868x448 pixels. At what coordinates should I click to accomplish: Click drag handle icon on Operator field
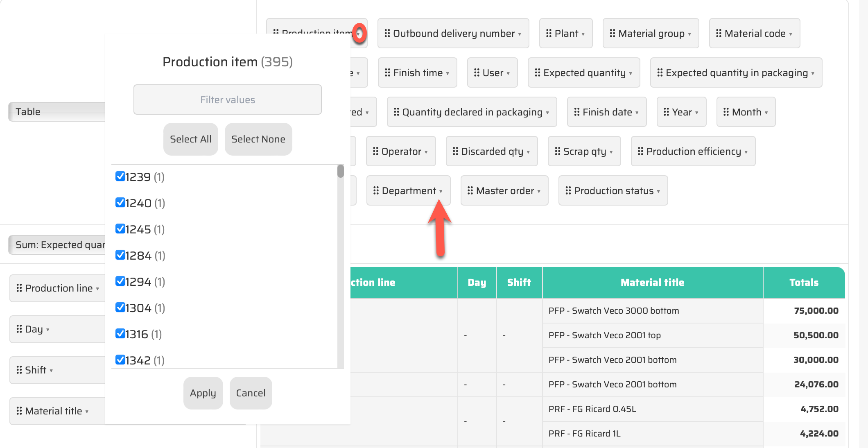(375, 151)
